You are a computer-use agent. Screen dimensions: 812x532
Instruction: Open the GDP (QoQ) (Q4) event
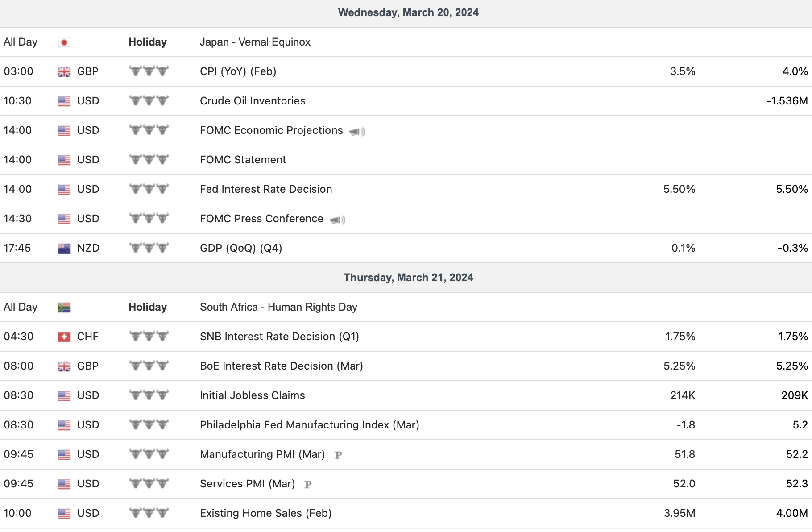coord(241,248)
